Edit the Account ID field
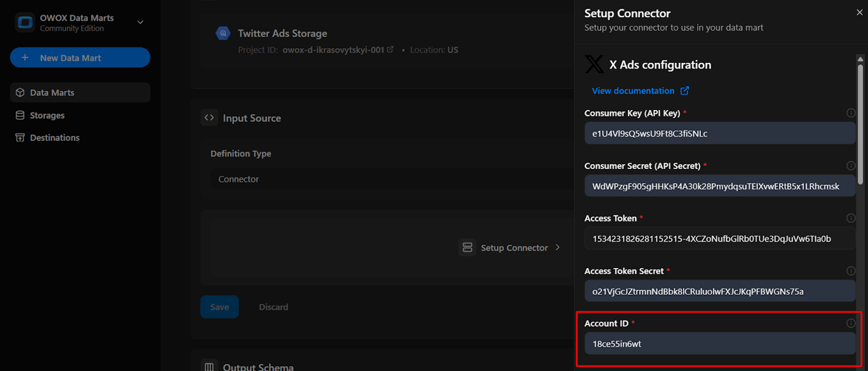Screen dimensions: 868x371 (x=720, y=344)
